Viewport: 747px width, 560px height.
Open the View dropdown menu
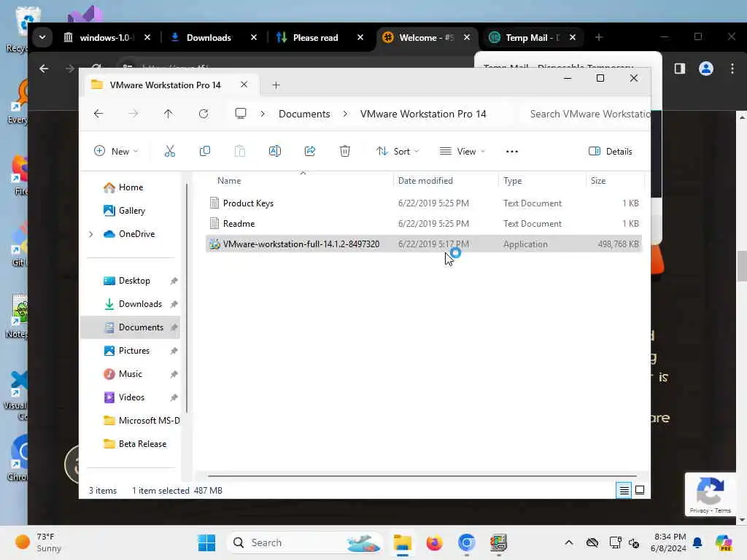point(462,152)
